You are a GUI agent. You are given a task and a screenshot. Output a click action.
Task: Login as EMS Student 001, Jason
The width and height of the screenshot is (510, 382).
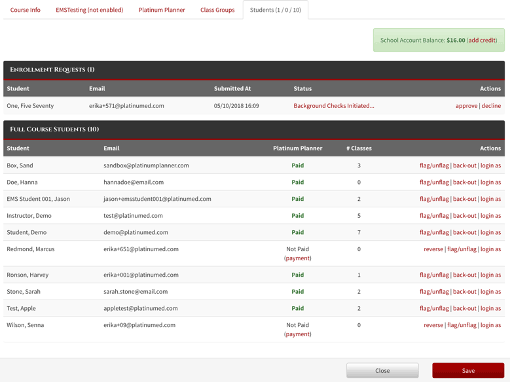click(x=491, y=199)
